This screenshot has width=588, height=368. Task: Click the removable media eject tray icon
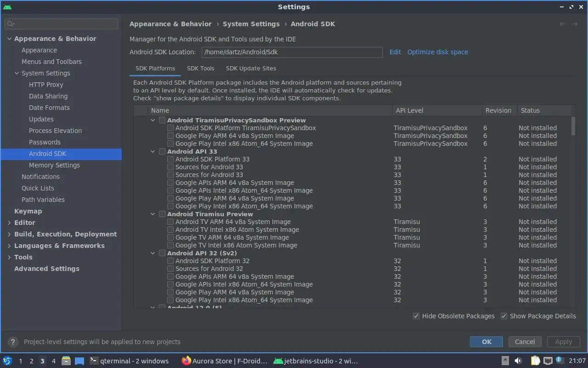[x=505, y=361]
